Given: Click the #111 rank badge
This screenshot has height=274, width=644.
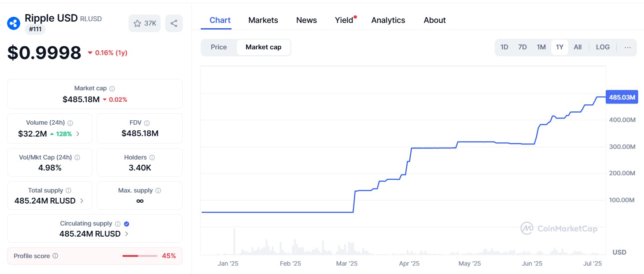Looking at the screenshot, I should coord(35,29).
